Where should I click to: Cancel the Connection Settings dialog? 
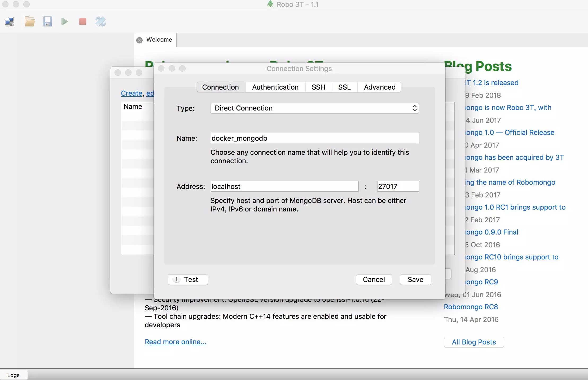374,280
